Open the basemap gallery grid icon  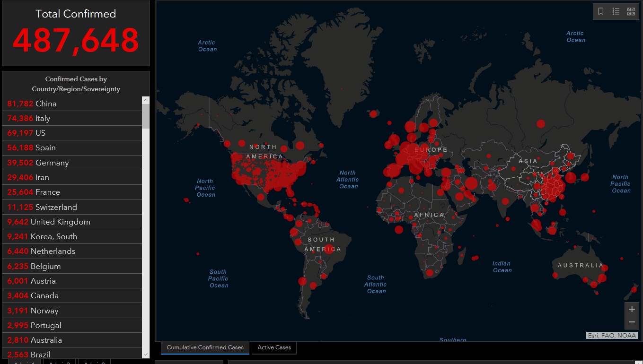coord(631,12)
